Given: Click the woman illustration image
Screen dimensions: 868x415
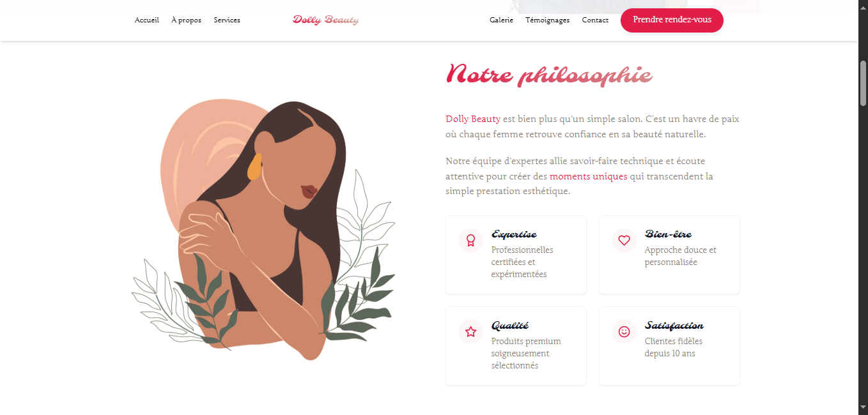Looking at the screenshot, I should coord(264,230).
